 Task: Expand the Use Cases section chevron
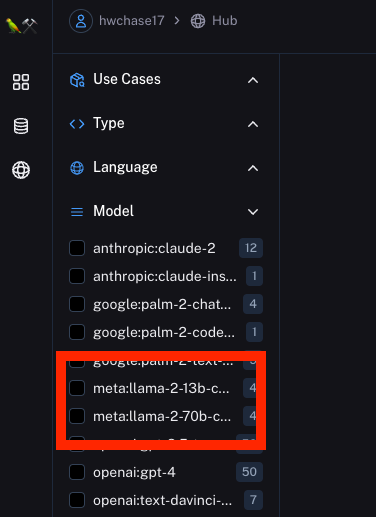(x=253, y=80)
